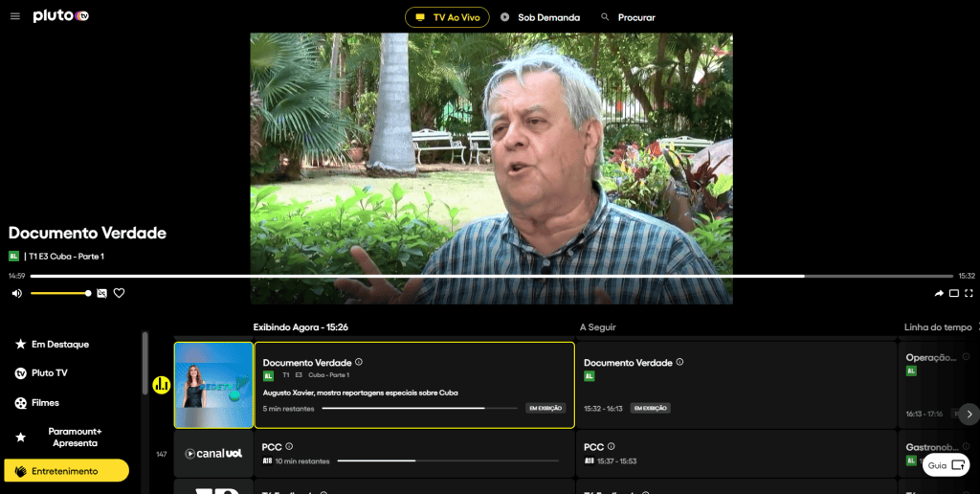This screenshot has height=494, width=980.
Task: Click the 'Exibindo Agora - 15:26' header
Action: coord(301,327)
